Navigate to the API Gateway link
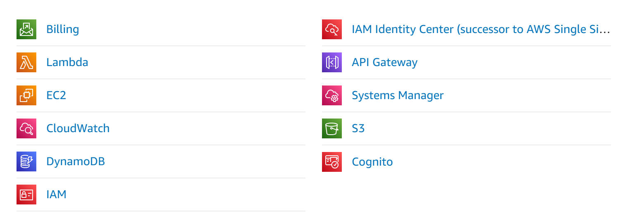The image size is (644, 216). pos(384,62)
